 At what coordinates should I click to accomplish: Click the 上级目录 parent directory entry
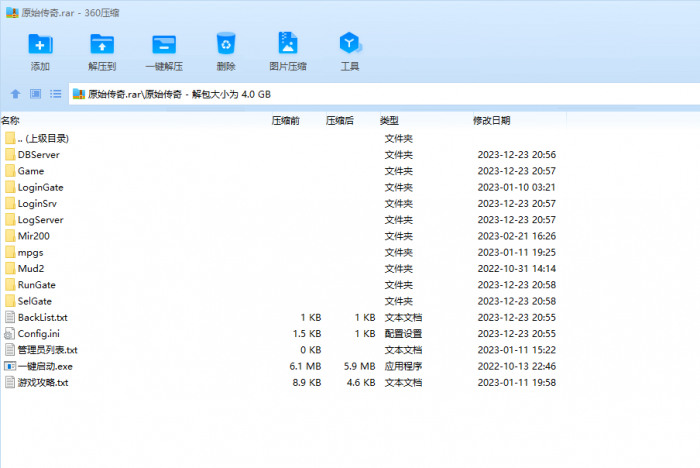[43, 138]
